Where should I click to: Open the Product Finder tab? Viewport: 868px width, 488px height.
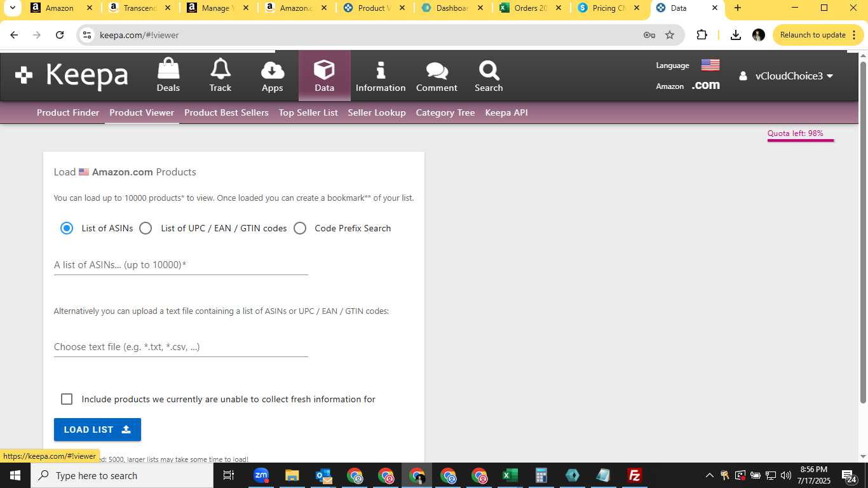pyautogui.click(x=68, y=112)
